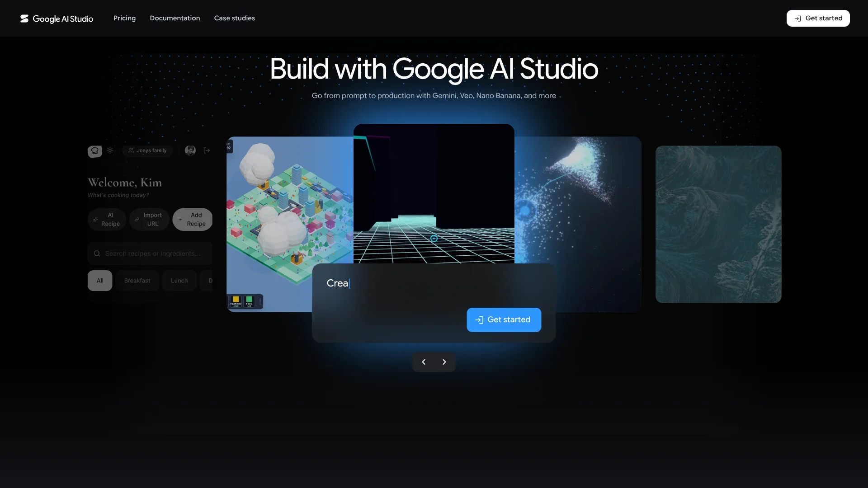Click the Search recipes or ingredients field

[150, 253]
